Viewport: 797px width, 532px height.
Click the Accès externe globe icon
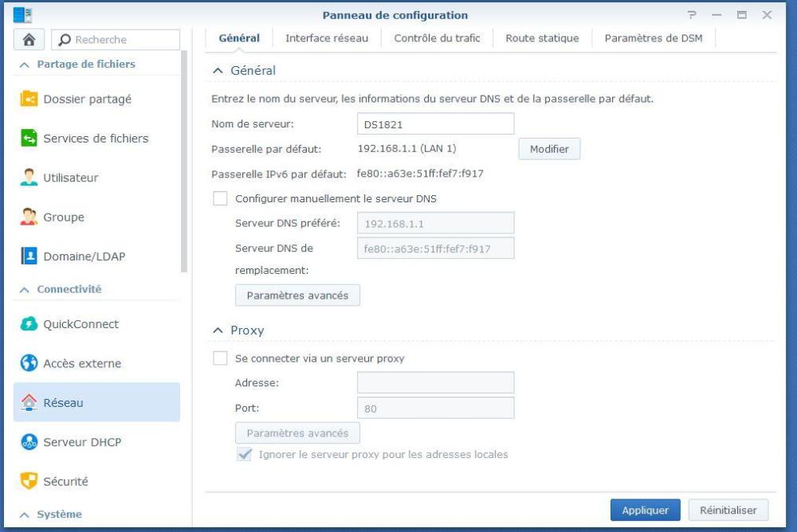(29, 364)
